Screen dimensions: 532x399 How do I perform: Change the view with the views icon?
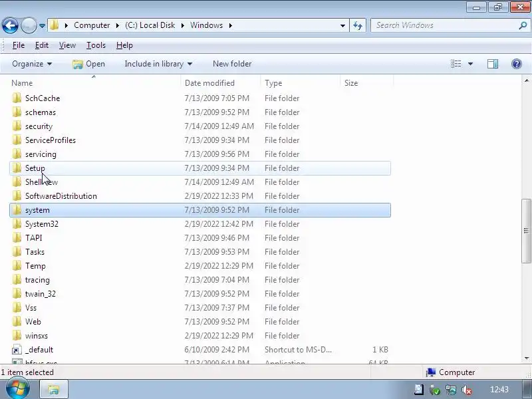pyautogui.click(x=456, y=64)
